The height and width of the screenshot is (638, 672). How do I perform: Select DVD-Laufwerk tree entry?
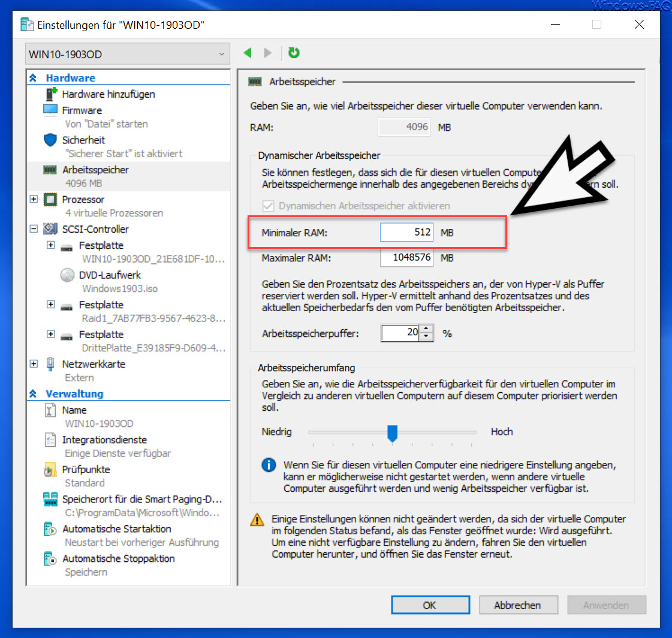pyautogui.click(x=110, y=275)
